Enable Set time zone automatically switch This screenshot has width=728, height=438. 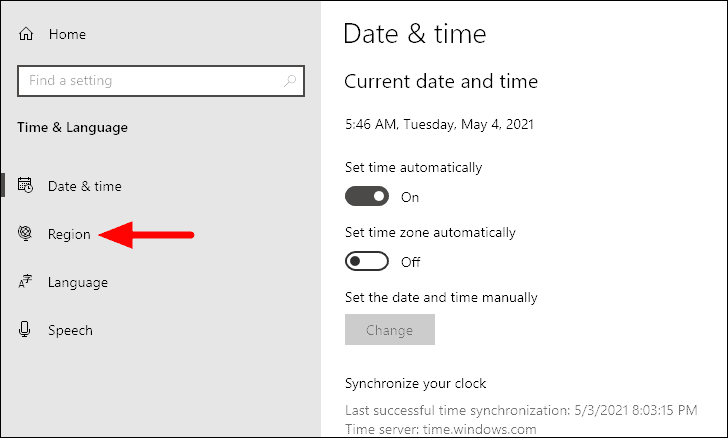pos(367,261)
